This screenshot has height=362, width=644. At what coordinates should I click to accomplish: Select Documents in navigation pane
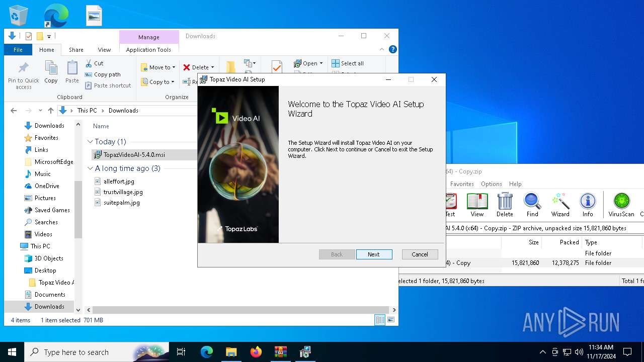pos(50,295)
